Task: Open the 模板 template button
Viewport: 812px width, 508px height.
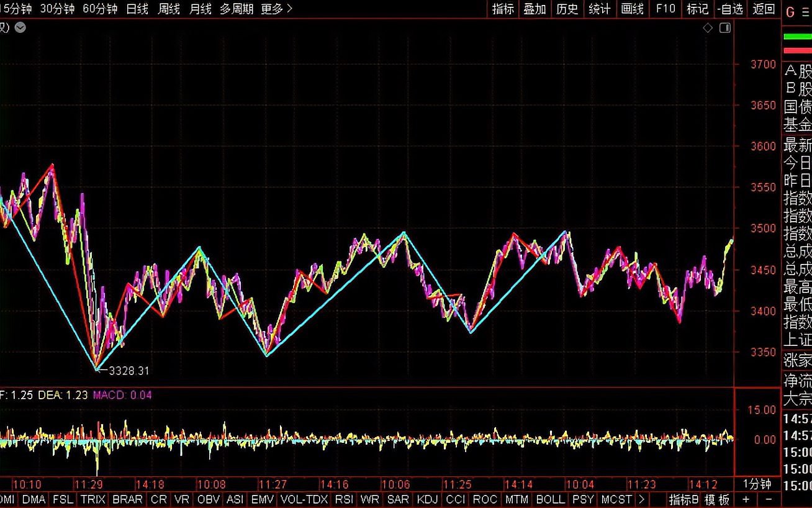Action: coord(717,499)
